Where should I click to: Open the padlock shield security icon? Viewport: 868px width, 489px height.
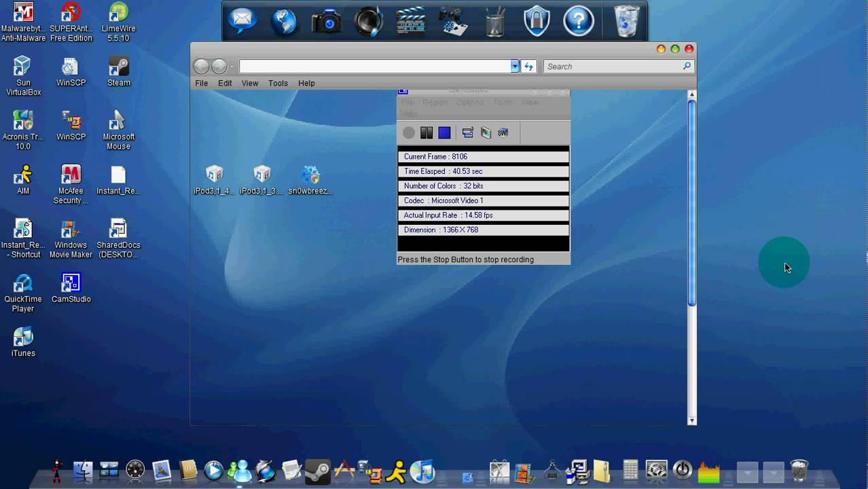point(537,21)
